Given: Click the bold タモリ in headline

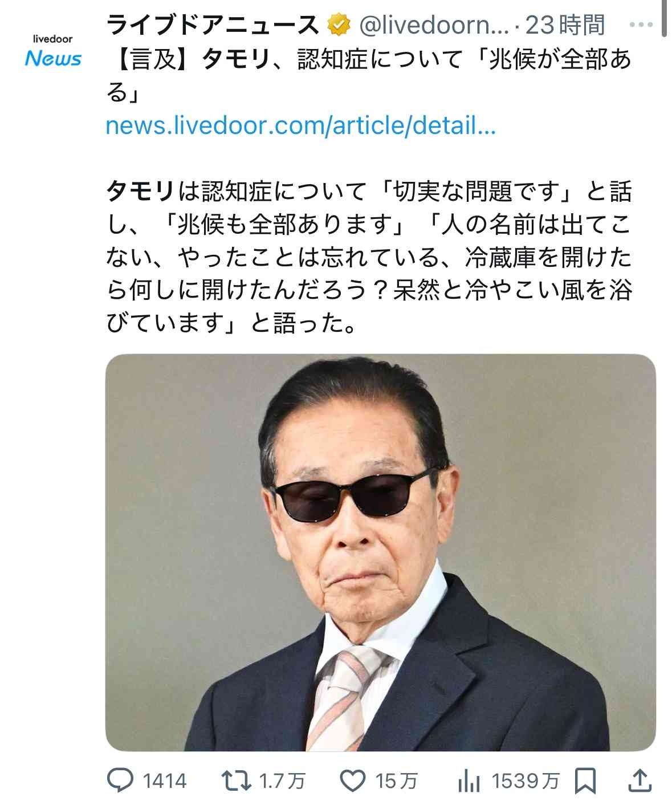Looking at the screenshot, I should pyautogui.click(x=235, y=59).
